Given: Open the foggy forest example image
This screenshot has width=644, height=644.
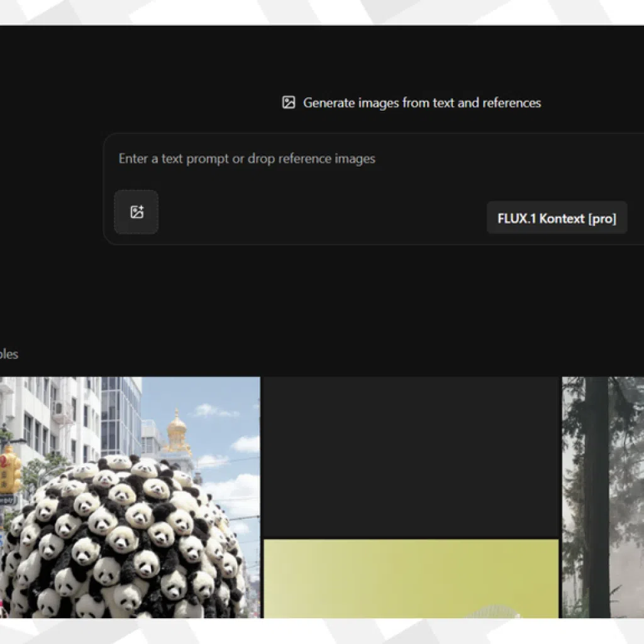Looking at the screenshot, I should 604,497.
